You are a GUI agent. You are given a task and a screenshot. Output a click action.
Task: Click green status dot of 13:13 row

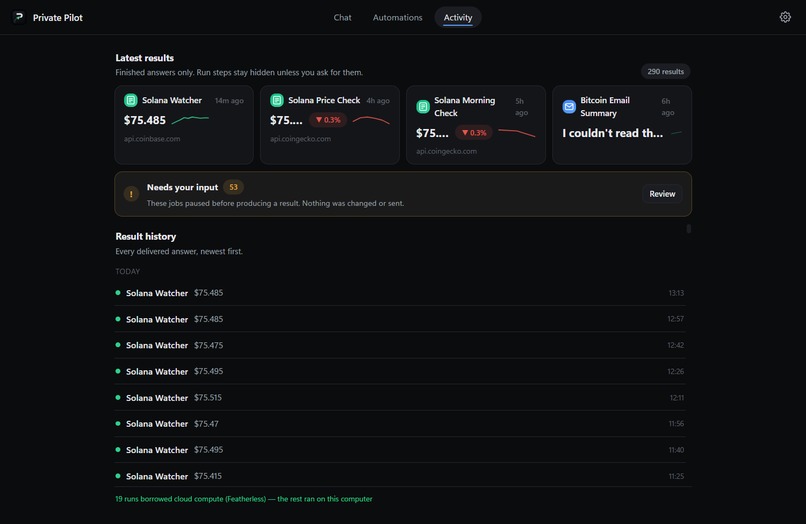(x=118, y=293)
